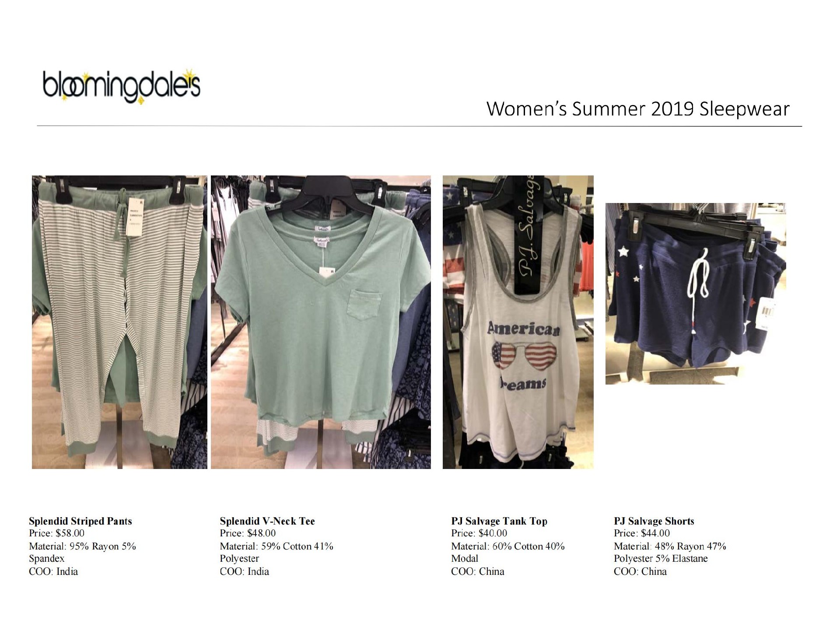Open the American Dreams tank top photo
The height and width of the screenshot is (630, 840).
[518, 322]
